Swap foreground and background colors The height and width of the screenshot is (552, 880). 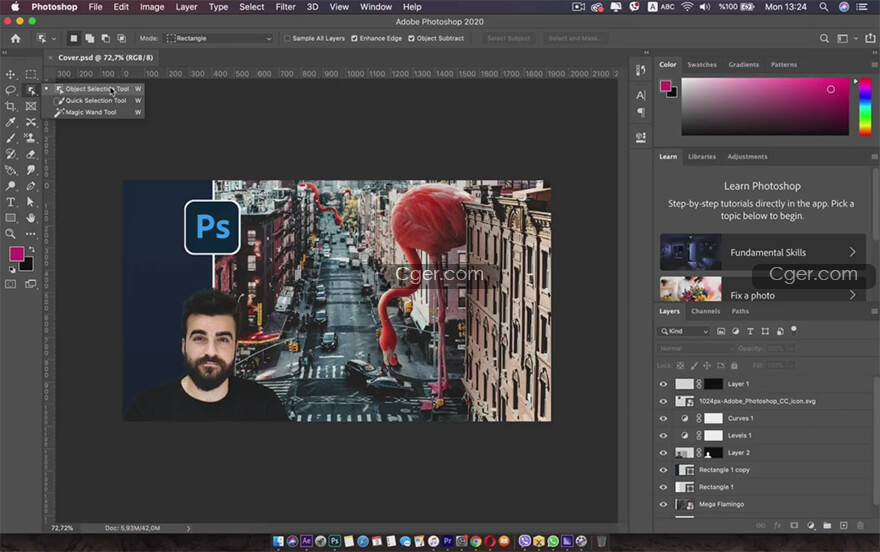click(x=31, y=249)
